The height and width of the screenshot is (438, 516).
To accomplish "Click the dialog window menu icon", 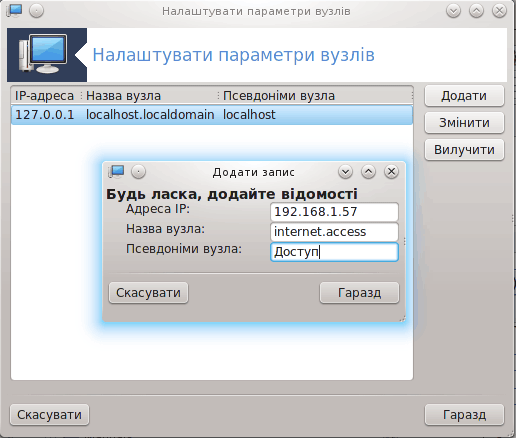I will tap(116, 172).
